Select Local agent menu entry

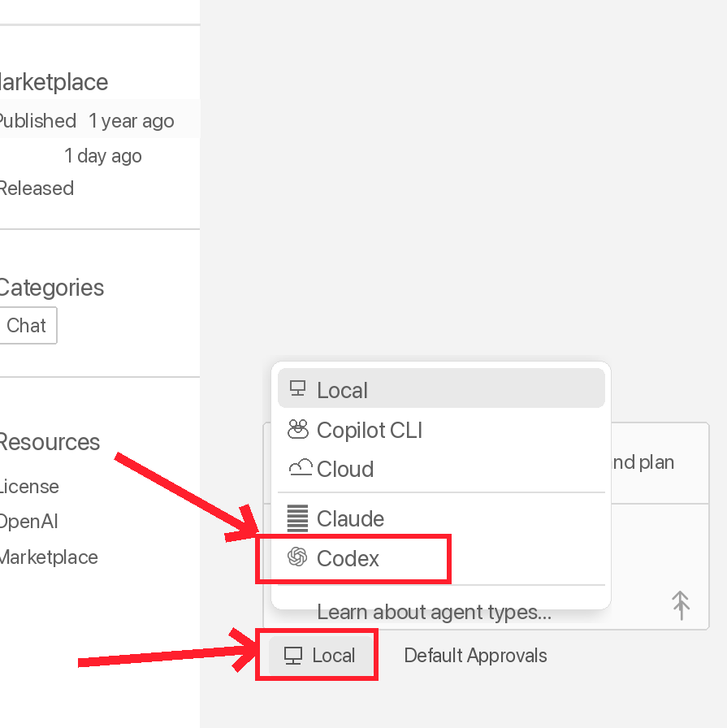pyautogui.click(x=441, y=388)
